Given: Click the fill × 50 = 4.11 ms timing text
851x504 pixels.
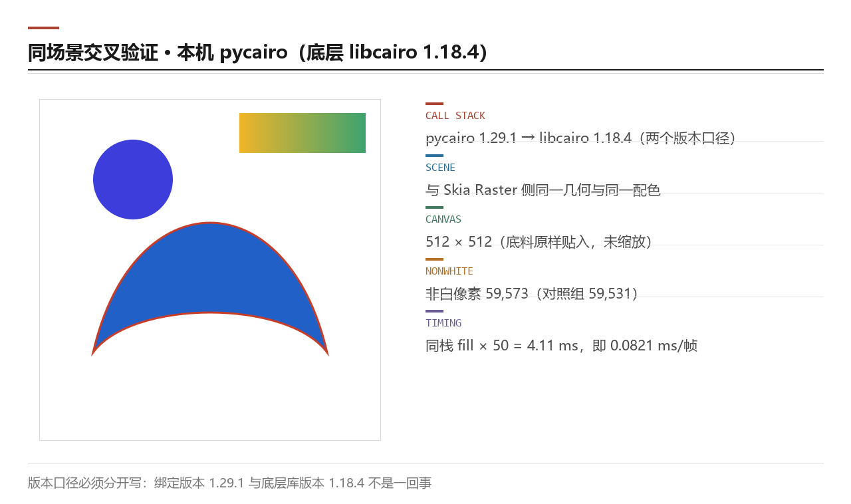Looking at the screenshot, I should coord(562,346).
